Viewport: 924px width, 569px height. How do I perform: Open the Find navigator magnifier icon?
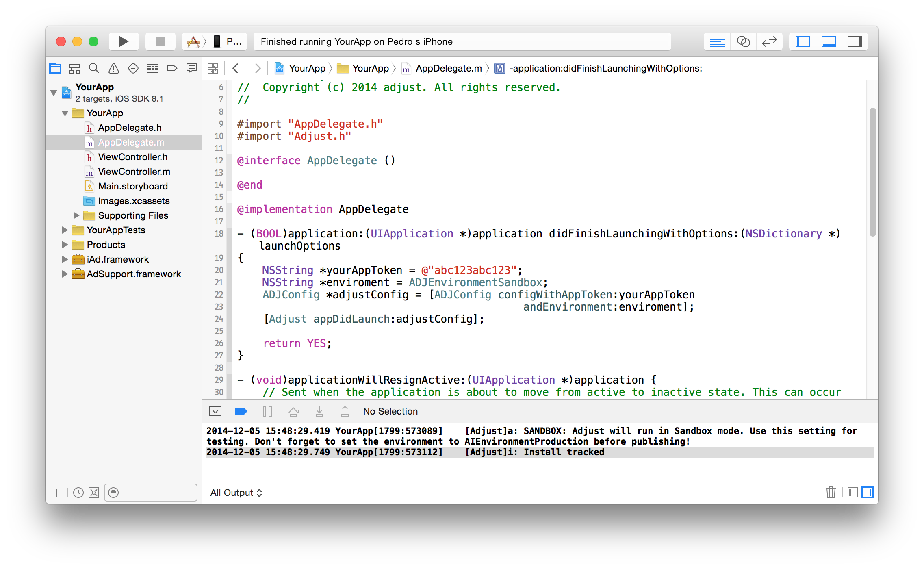pos(94,68)
